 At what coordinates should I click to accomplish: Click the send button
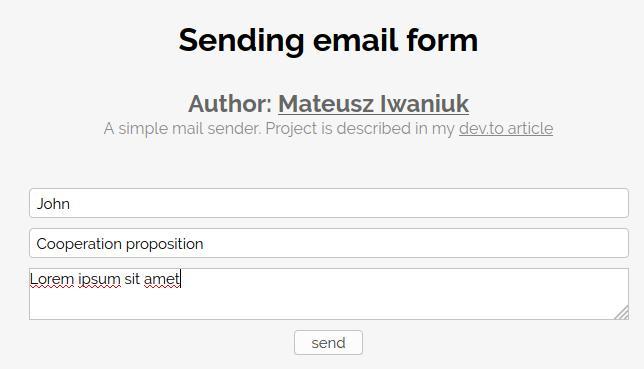click(x=328, y=343)
